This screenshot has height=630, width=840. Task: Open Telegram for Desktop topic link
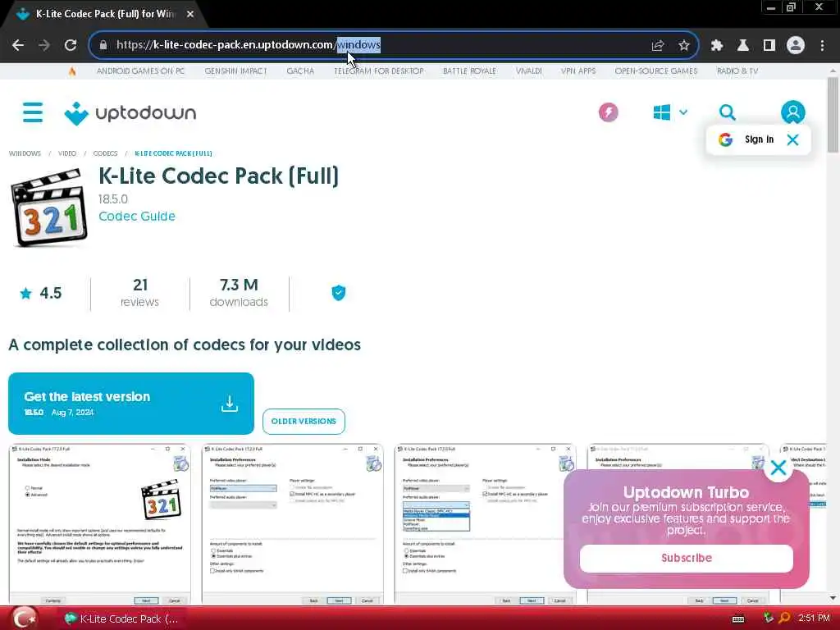tap(379, 71)
